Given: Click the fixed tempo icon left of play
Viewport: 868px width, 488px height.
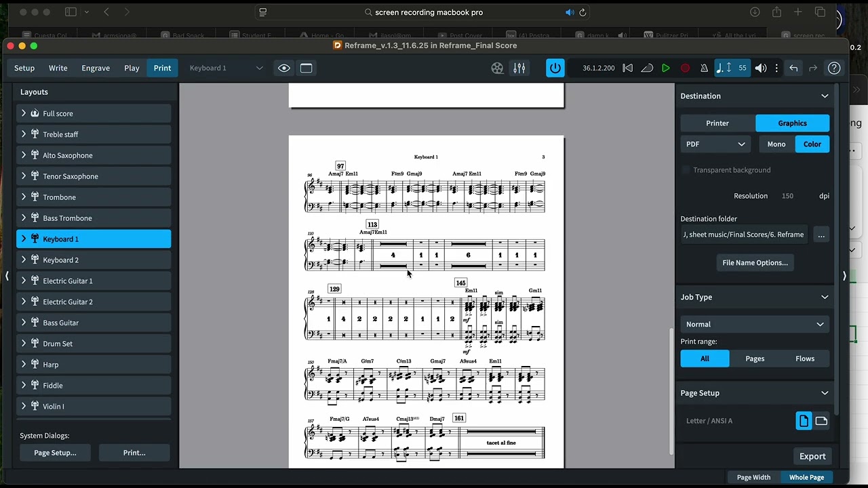Looking at the screenshot, I should [x=647, y=68].
